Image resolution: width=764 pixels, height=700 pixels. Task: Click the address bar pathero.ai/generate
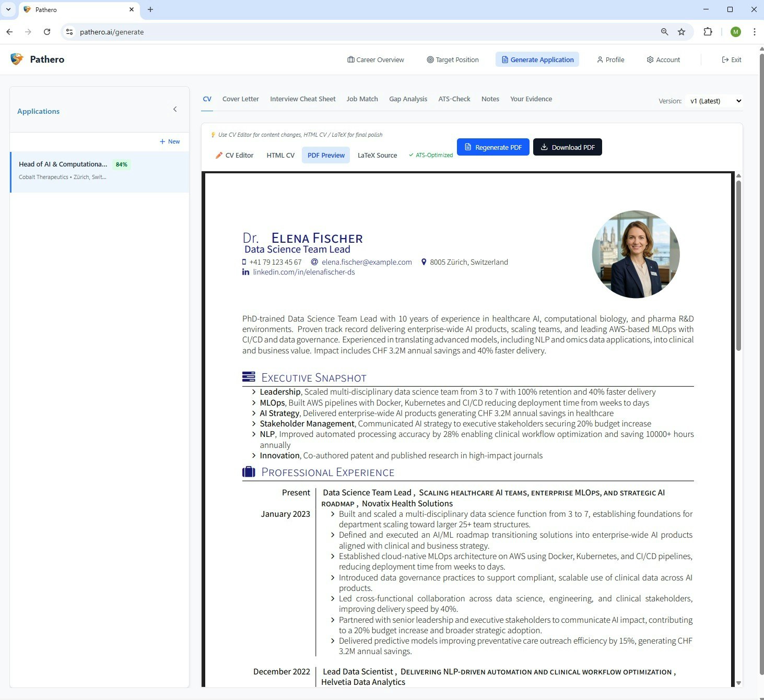click(112, 32)
